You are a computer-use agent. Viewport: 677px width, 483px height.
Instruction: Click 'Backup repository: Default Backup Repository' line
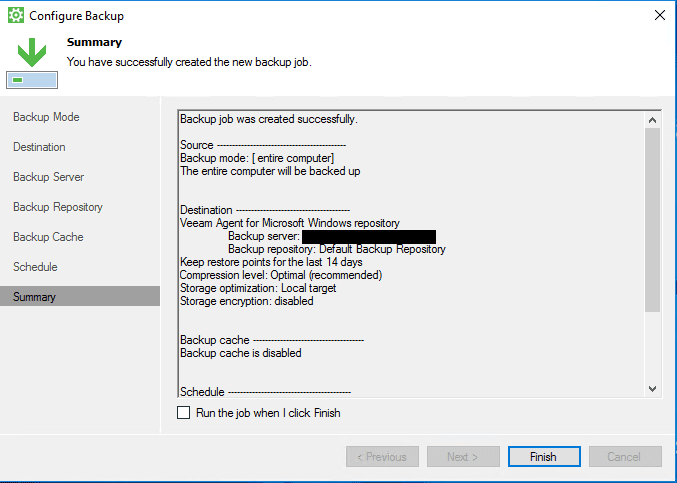[x=337, y=249]
